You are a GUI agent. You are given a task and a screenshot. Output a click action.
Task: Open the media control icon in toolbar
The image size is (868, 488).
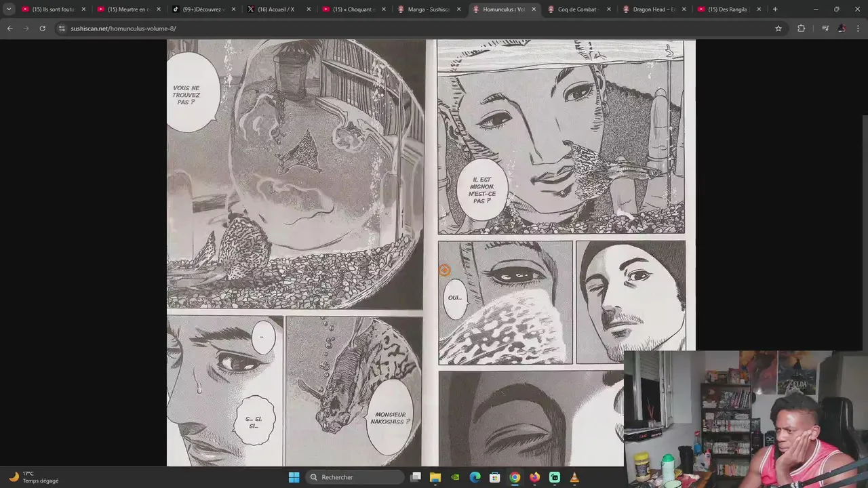[825, 28]
